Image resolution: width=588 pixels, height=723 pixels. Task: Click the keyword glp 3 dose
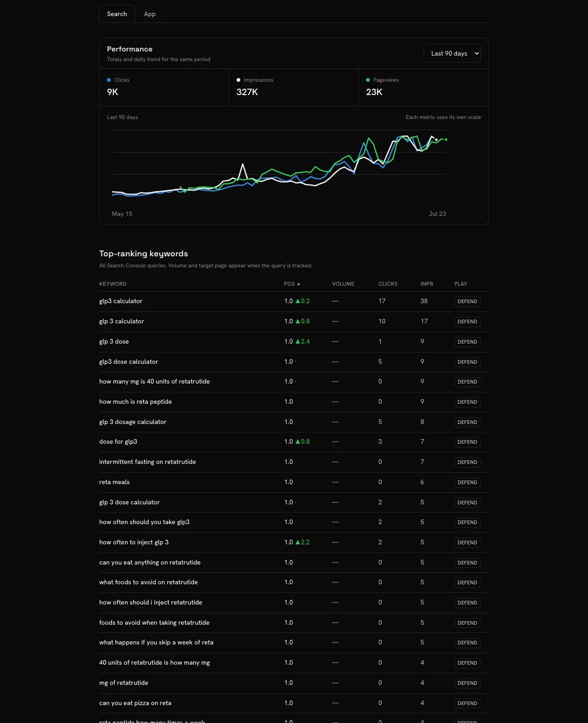114,342
